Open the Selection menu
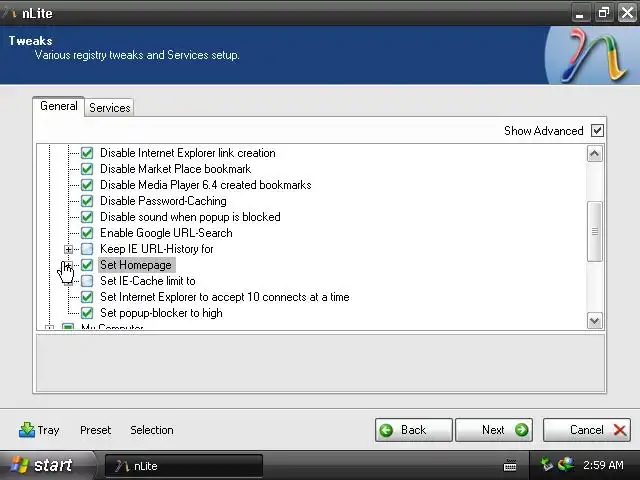Image resolution: width=640 pixels, height=480 pixels. tap(152, 430)
